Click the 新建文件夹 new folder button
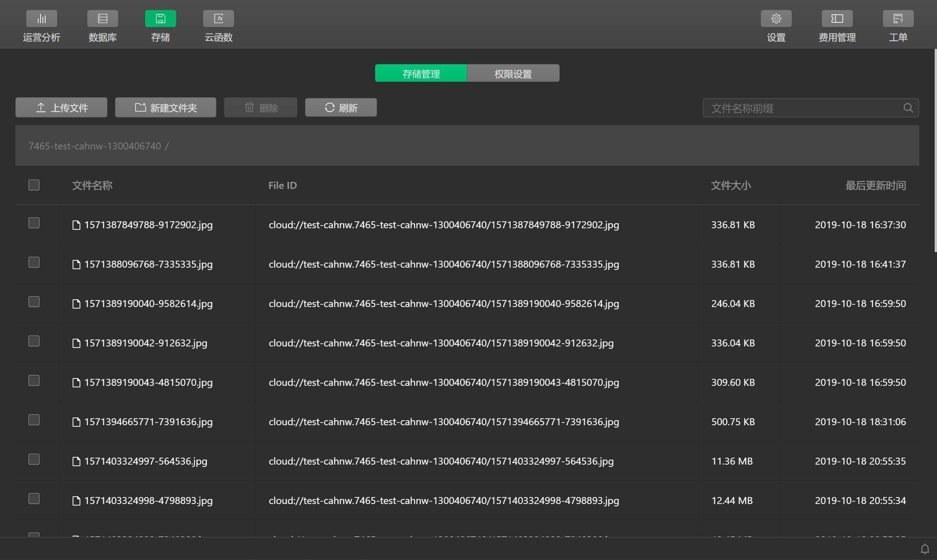 pyautogui.click(x=165, y=107)
